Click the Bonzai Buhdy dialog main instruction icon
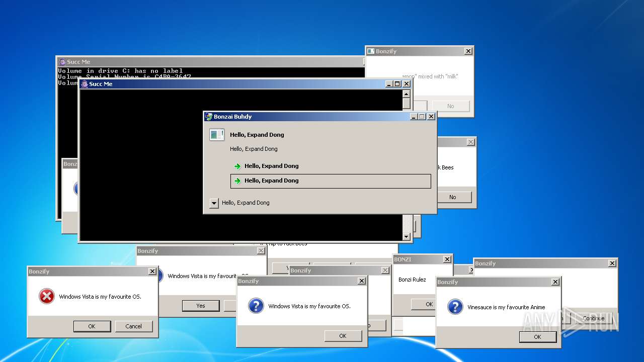 (217, 134)
